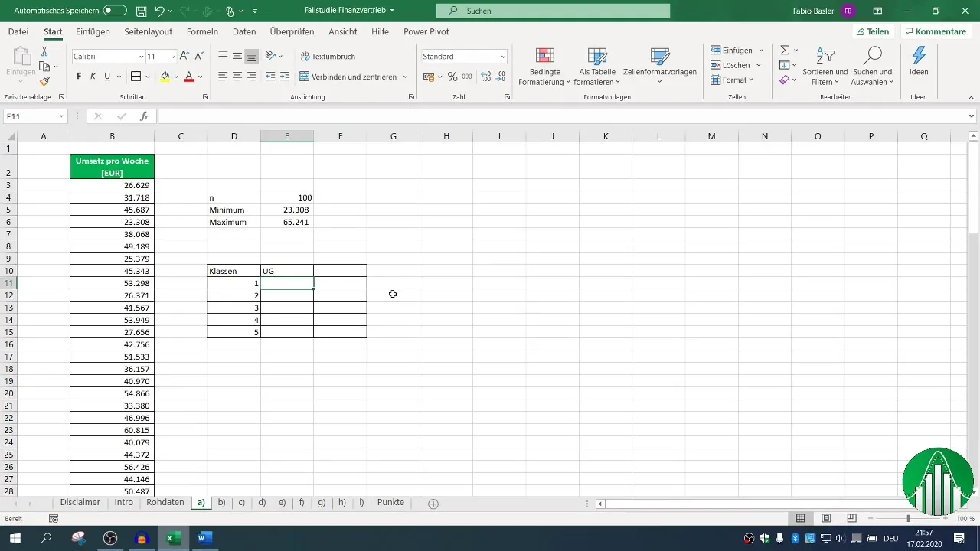This screenshot has height=551, width=980.
Task: Select Normal view button in status bar
Action: tap(800, 518)
